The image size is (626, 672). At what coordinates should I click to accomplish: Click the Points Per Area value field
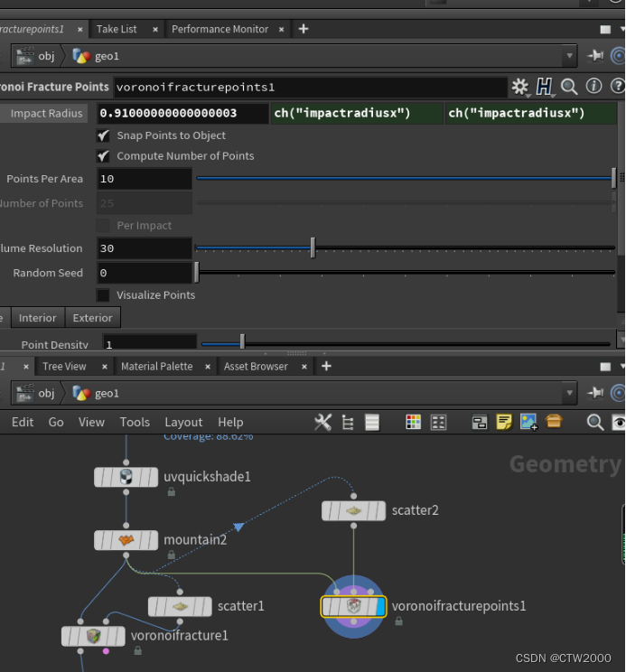(145, 179)
